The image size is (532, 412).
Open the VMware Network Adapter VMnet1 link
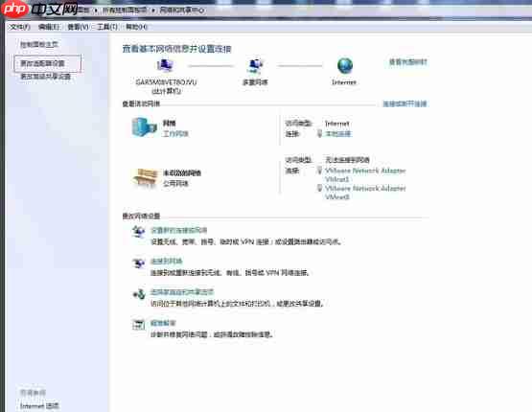365,174
